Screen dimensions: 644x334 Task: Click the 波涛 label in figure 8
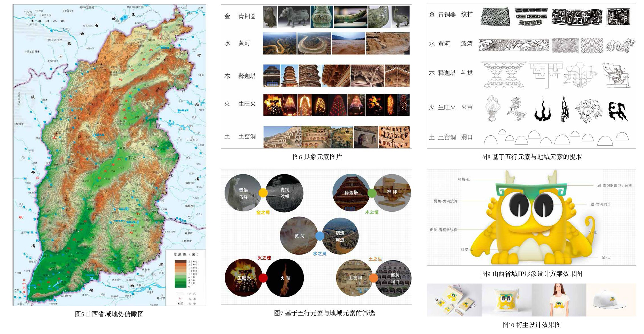(467, 44)
